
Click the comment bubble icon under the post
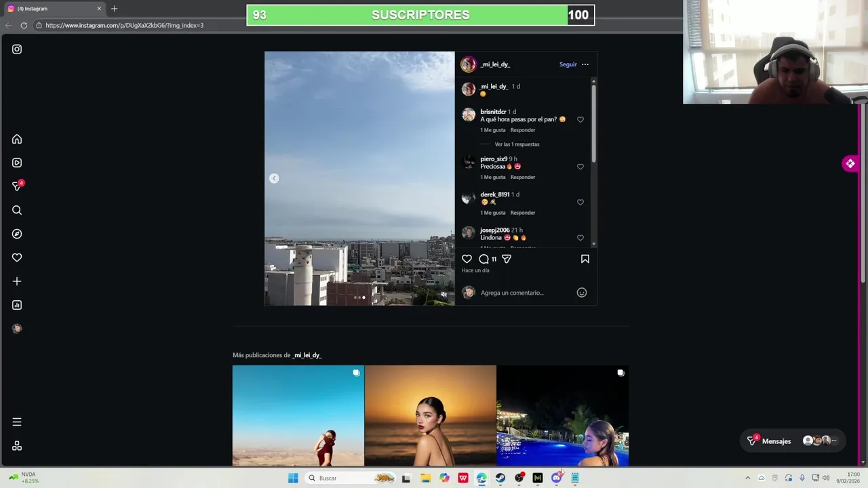(484, 259)
